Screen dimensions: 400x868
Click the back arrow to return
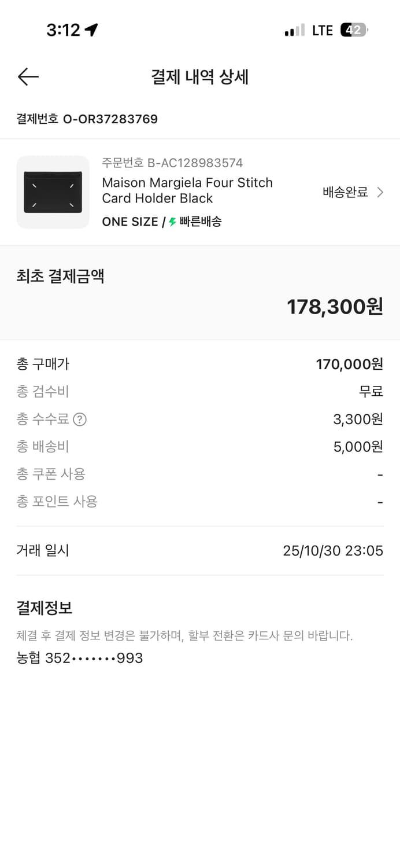pos(27,76)
